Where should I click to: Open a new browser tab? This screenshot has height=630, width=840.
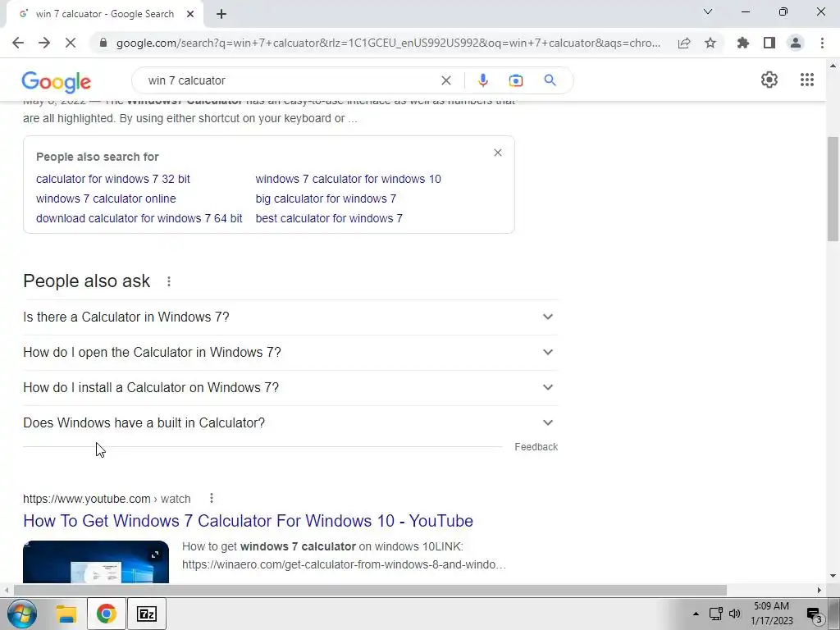pos(221,15)
